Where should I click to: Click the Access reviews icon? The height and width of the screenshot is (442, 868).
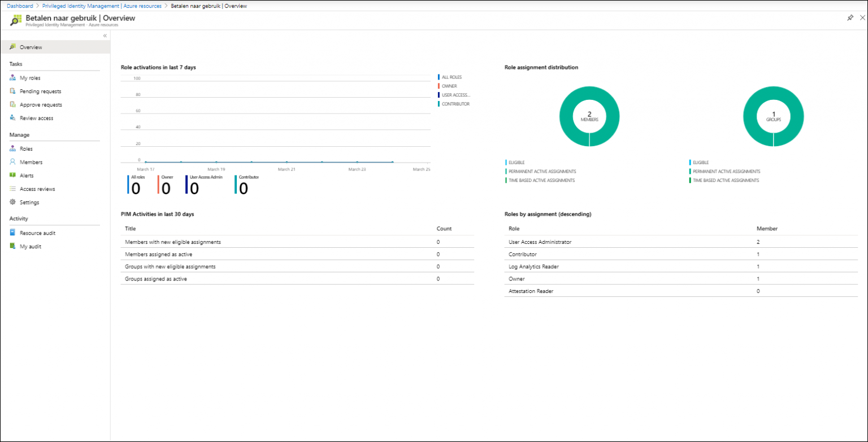[x=12, y=189]
